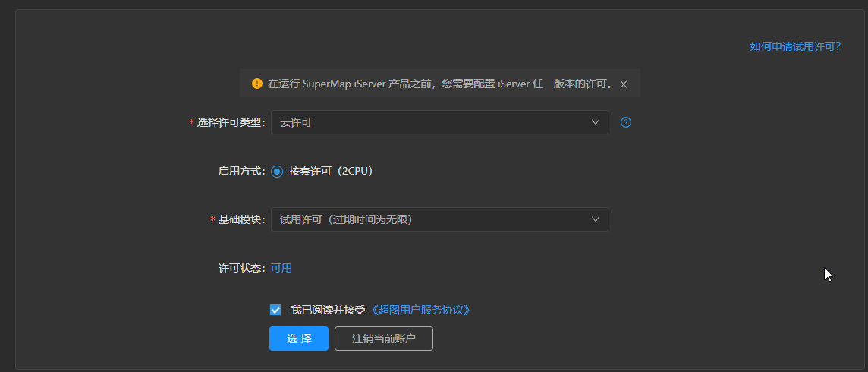Click the help question mark icon
The width and height of the screenshot is (868, 372).
pos(625,122)
